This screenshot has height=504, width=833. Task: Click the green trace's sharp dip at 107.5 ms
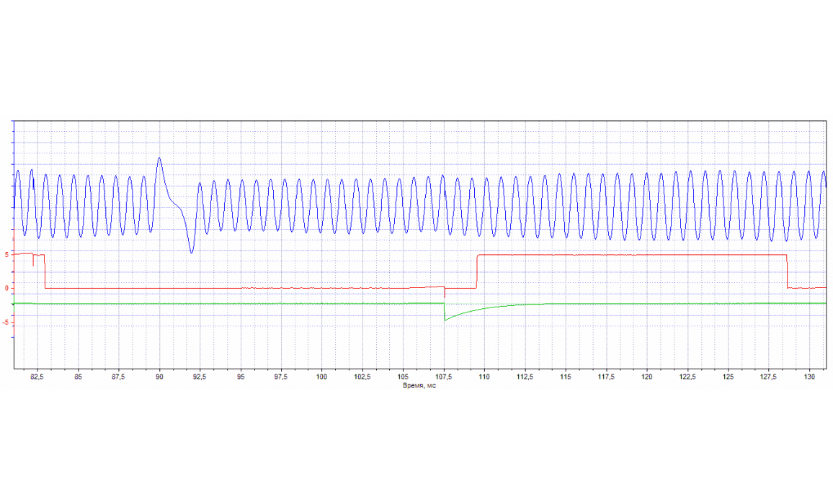tap(445, 319)
